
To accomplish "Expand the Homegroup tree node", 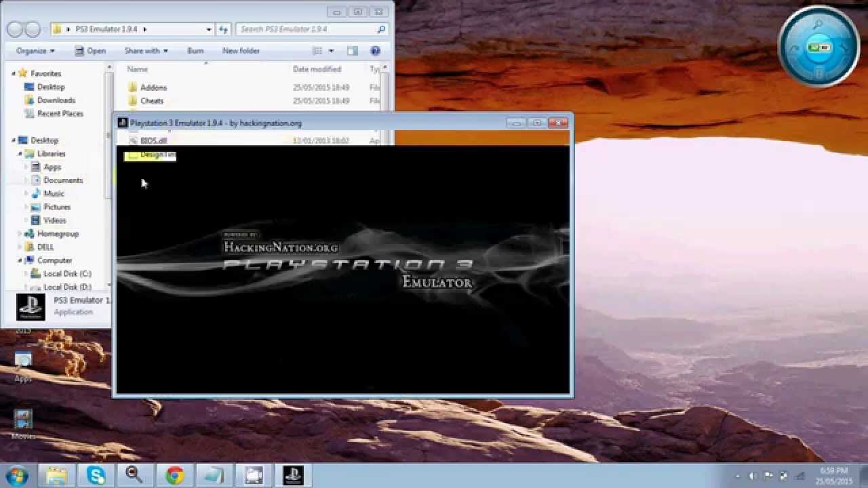I will (x=20, y=234).
